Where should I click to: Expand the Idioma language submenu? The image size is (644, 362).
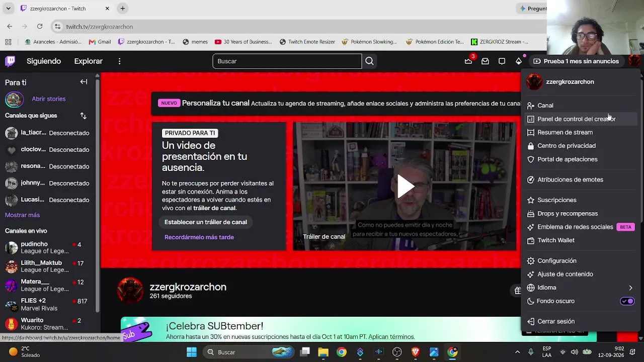(x=581, y=288)
